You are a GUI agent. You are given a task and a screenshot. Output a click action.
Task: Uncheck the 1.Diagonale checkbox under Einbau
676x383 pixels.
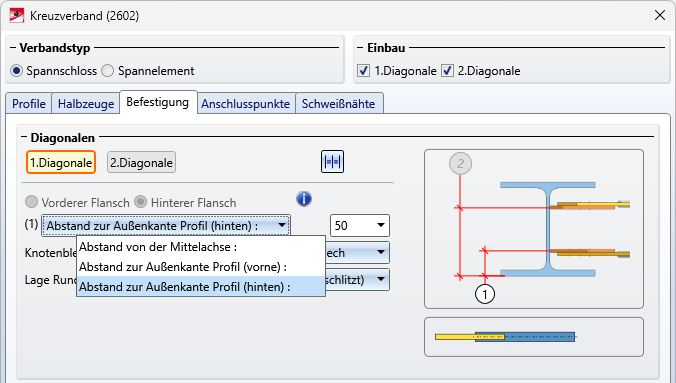coord(363,71)
